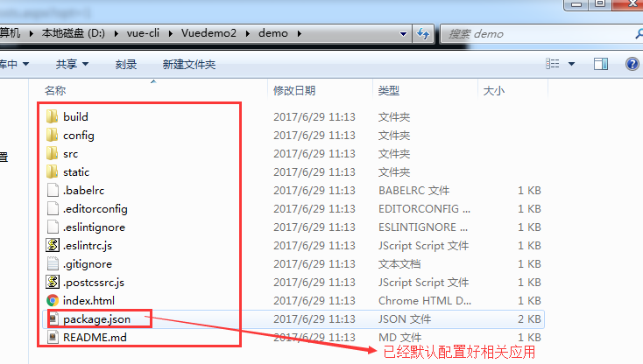Screen dimensions: 643x364
Task: Open the Help button
Action: 632,64
